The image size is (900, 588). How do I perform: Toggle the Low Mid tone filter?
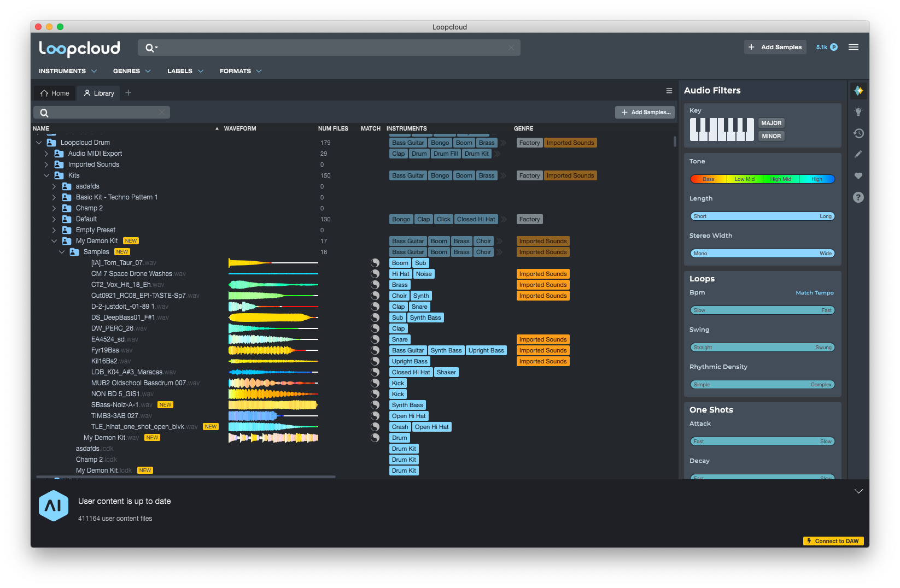(745, 179)
